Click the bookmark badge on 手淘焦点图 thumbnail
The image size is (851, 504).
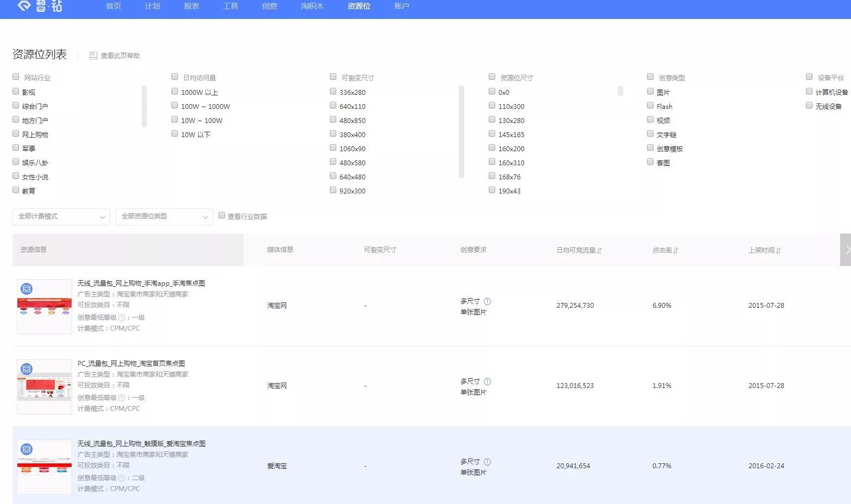(x=27, y=289)
